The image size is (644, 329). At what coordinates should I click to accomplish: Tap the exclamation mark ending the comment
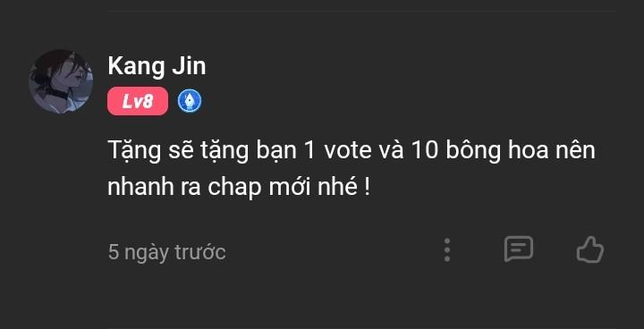click(367, 188)
